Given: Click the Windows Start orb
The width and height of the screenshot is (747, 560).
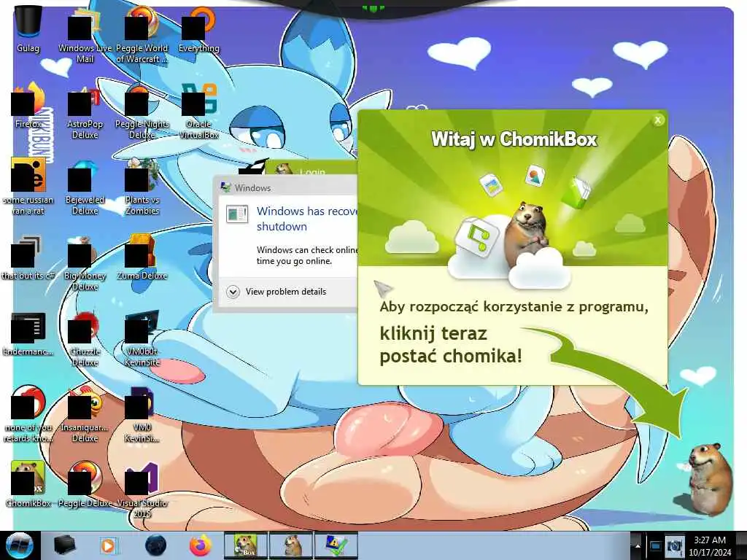Looking at the screenshot, I should click(x=19, y=545).
